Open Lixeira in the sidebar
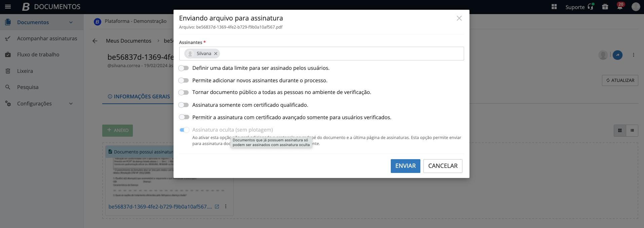Viewport: 644px width, 228px height. click(25, 71)
